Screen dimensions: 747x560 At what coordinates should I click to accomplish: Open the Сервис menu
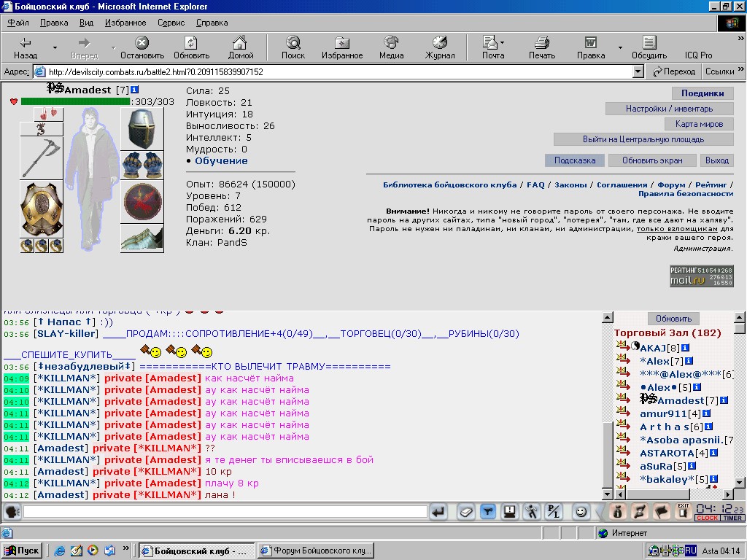coord(171,23)
